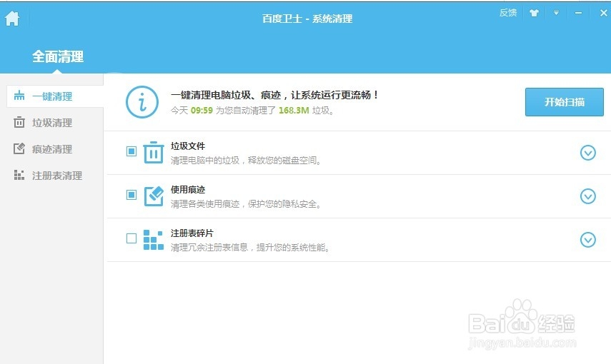Expand the 使用痕迹 row details
This screenshot has width=611, height=364.
pyautogui.click(x=588, y=196)
